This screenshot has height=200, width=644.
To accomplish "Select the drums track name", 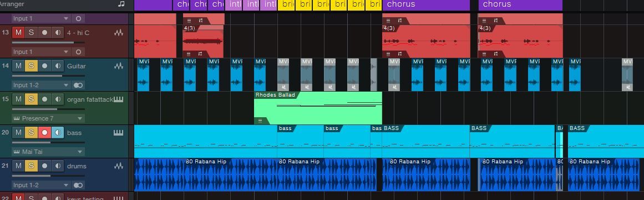I will [77, 166].
